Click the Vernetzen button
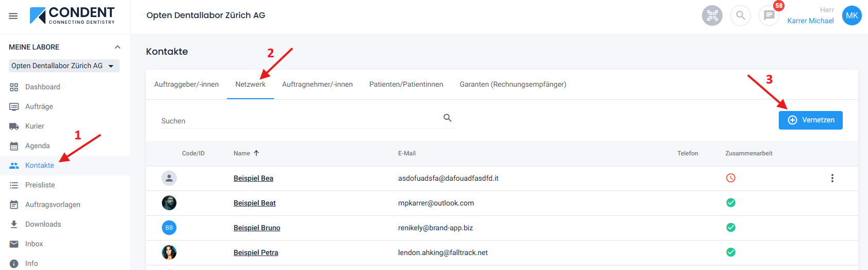Screen dimensions: 868x270 pos(810,120)
